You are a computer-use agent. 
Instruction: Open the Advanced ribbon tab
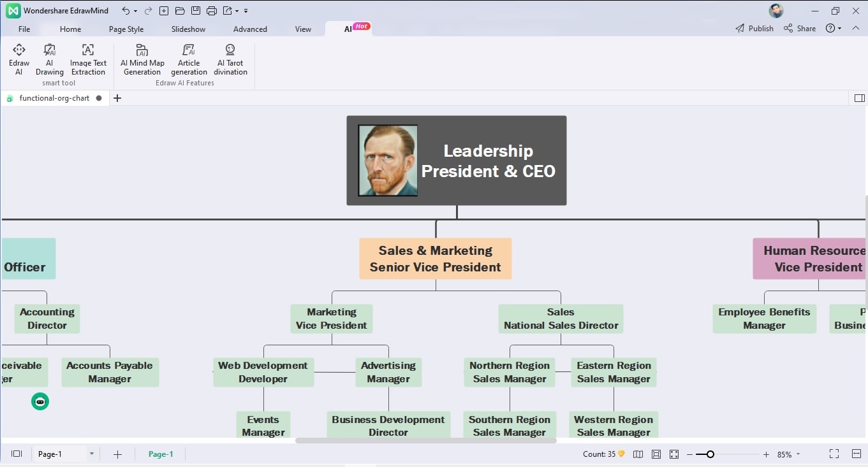pos(250,29)
